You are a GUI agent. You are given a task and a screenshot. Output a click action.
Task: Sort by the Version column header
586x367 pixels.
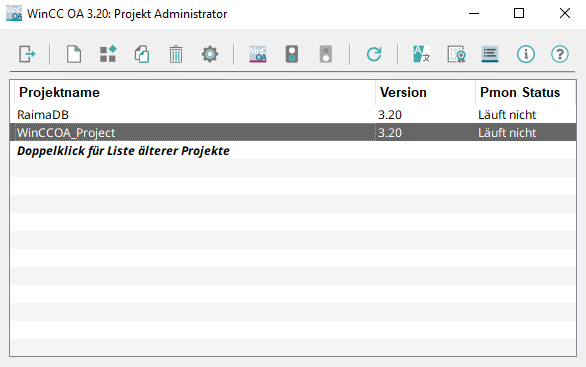tap(425, 92)
